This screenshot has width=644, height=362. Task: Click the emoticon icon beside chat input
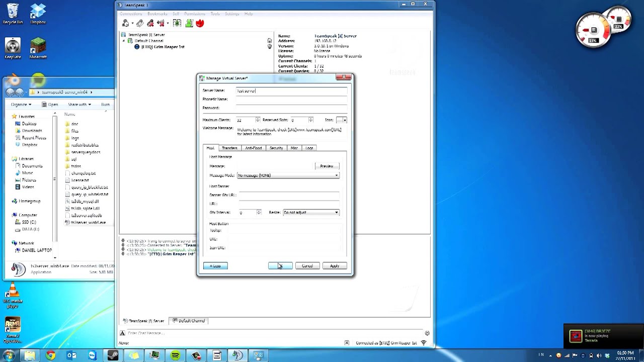pyautogui.click(x=427, y=333)
